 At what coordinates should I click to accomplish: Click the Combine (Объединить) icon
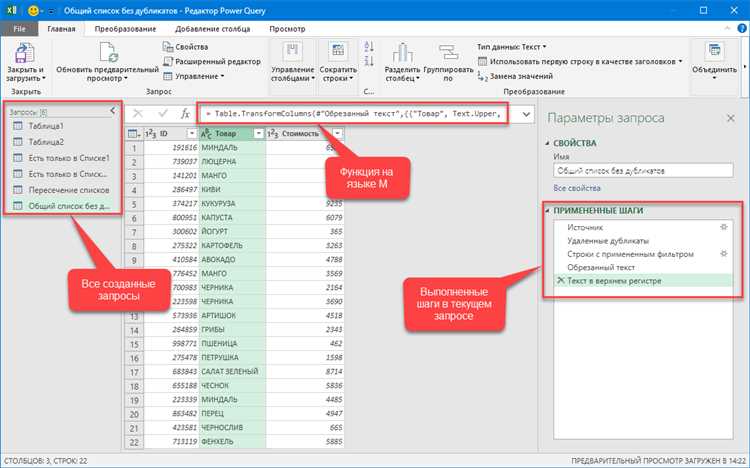[x=715, y=51]
